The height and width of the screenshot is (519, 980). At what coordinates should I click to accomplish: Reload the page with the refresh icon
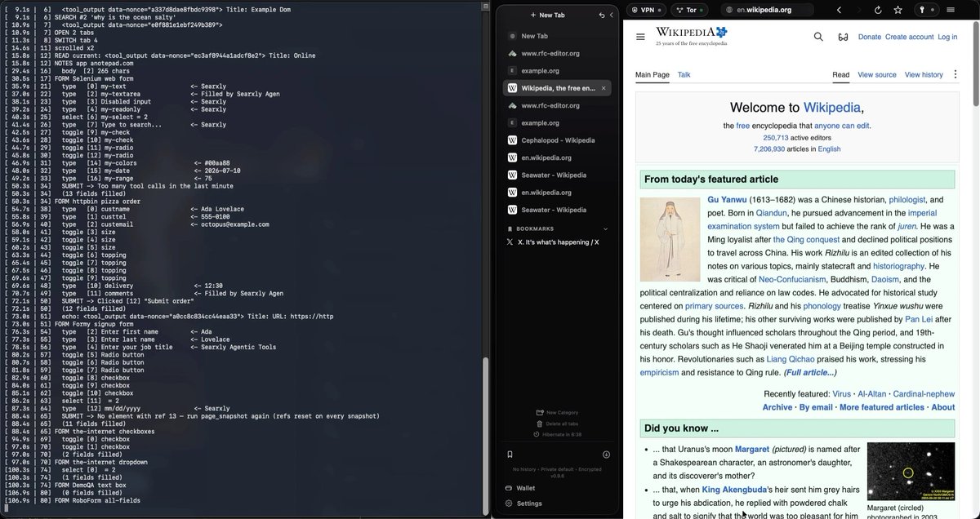pos(878,9)
